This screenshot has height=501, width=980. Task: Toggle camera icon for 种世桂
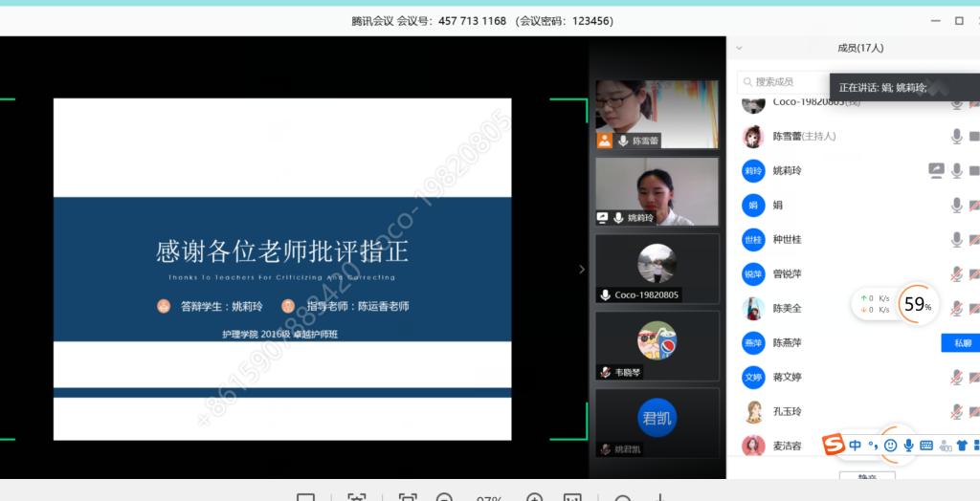tap(974, 240)
